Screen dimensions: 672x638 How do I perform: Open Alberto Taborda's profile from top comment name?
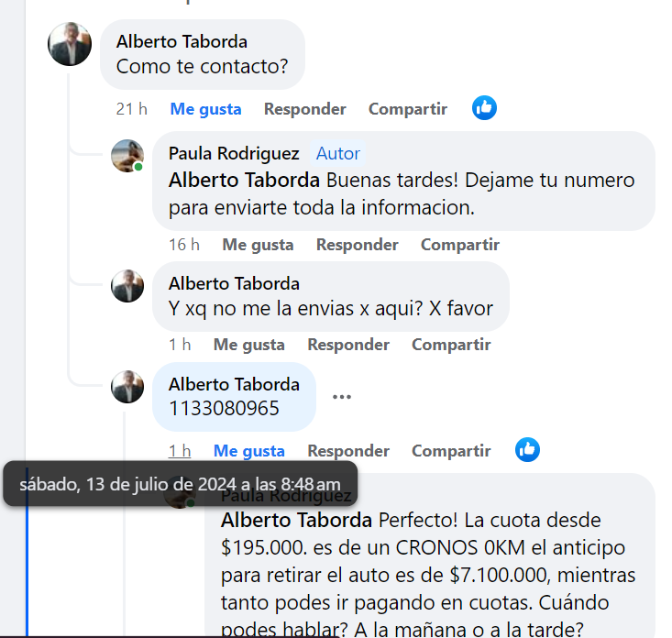(x=182, y=42)
